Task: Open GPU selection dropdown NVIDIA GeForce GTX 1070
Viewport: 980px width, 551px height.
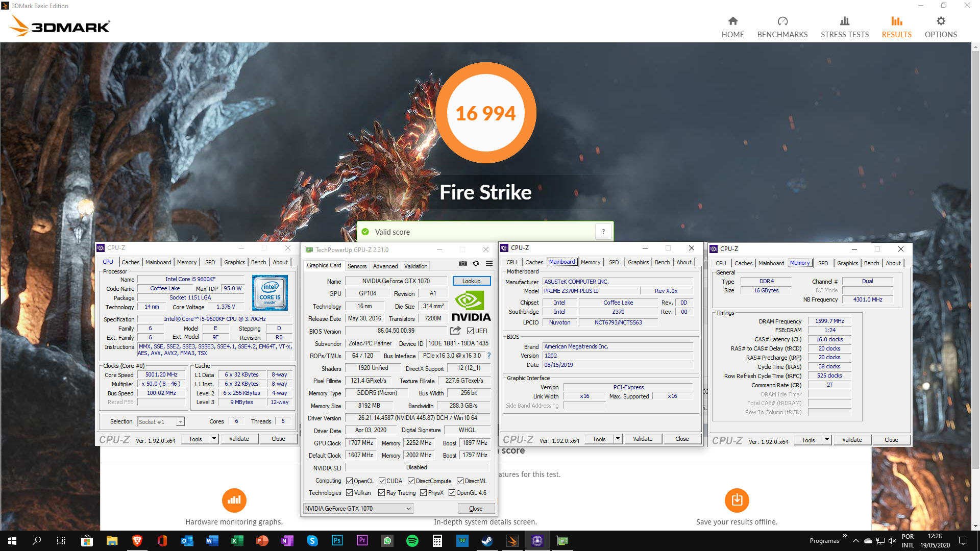Action: tap(358, 509)
